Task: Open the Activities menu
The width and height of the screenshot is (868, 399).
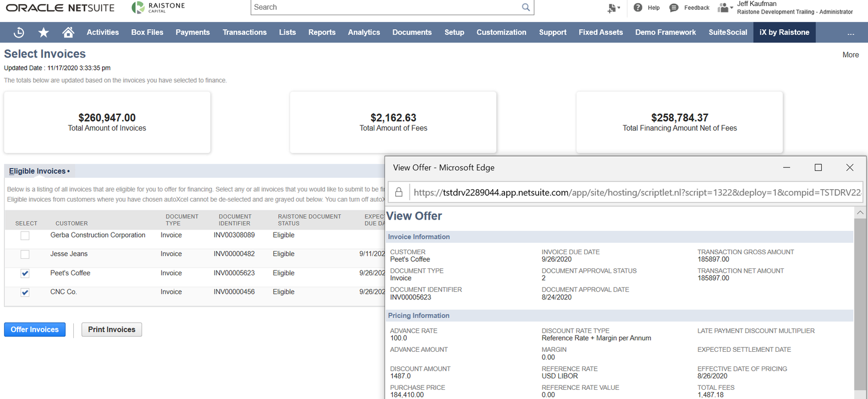Action: (103, 33)
